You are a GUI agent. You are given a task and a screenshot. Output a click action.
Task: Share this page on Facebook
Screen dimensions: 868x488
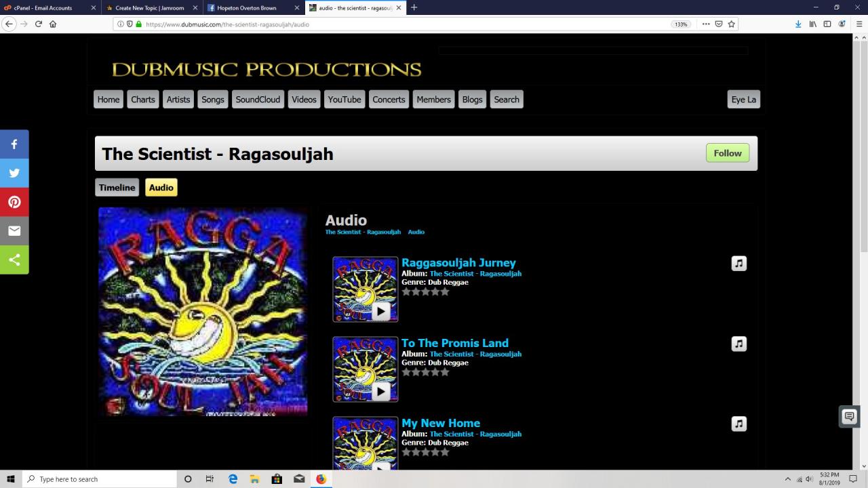[14, 144]
